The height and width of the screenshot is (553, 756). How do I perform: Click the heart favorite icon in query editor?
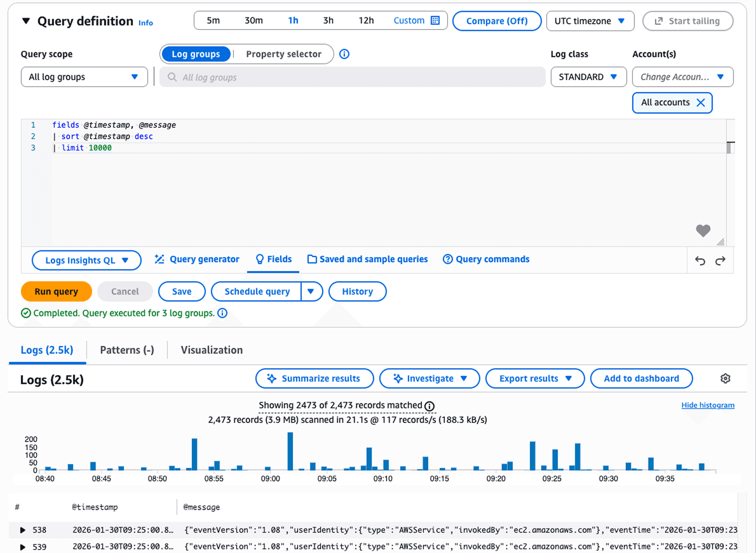pyautogui.click(x=703, y=231)
